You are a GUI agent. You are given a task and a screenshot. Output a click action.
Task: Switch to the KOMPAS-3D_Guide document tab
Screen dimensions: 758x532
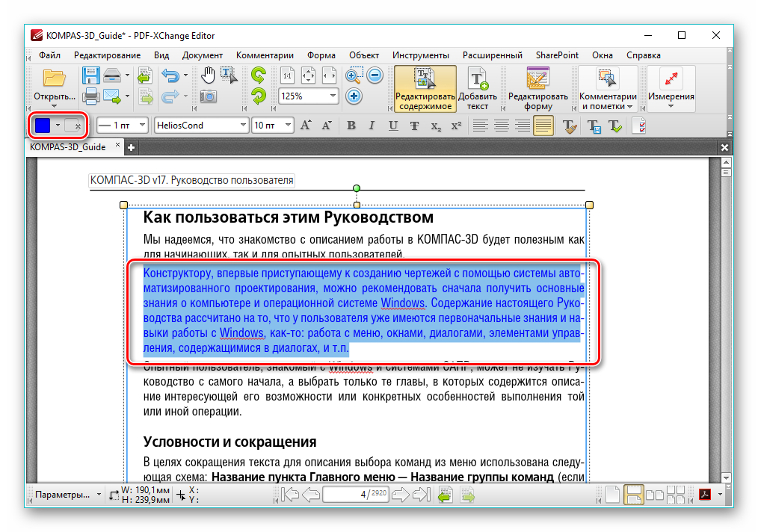point(68,147)
